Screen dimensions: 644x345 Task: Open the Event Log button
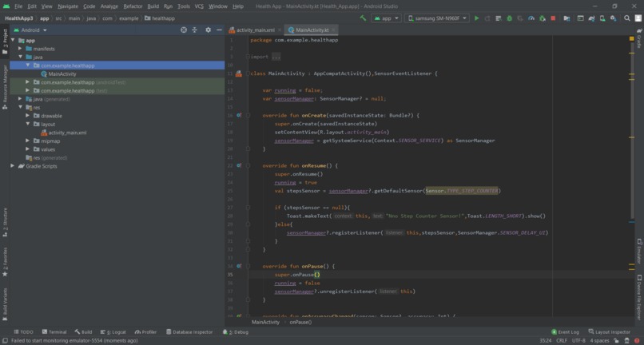pos(565,332)
